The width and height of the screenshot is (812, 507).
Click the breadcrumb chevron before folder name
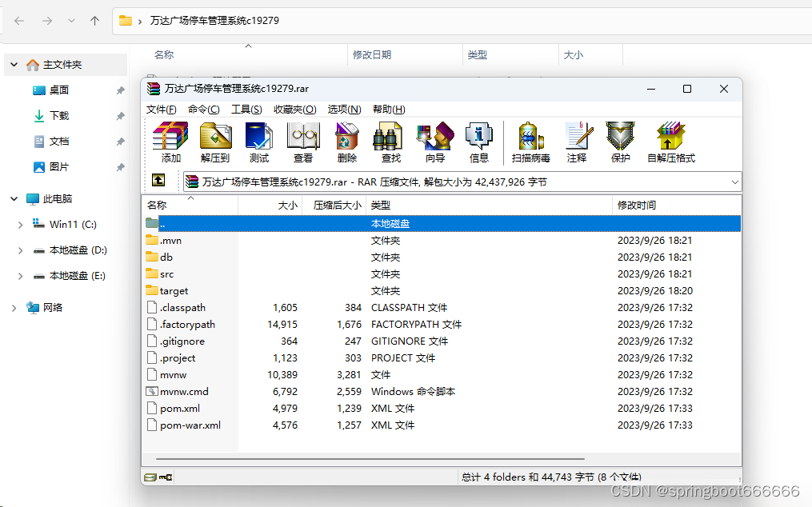[140, 22]
